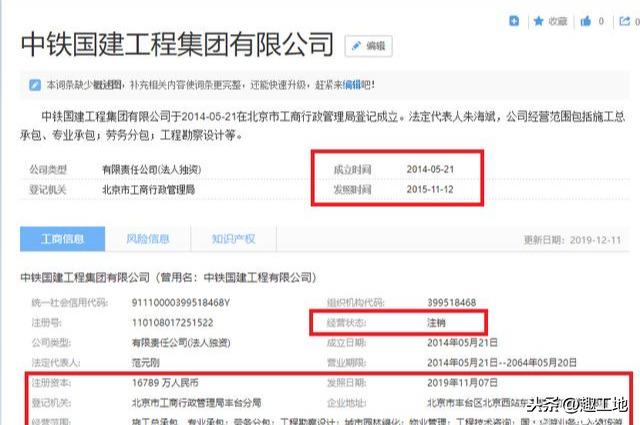Click the like count 0 beside thumbs-up

pos(601,21)
